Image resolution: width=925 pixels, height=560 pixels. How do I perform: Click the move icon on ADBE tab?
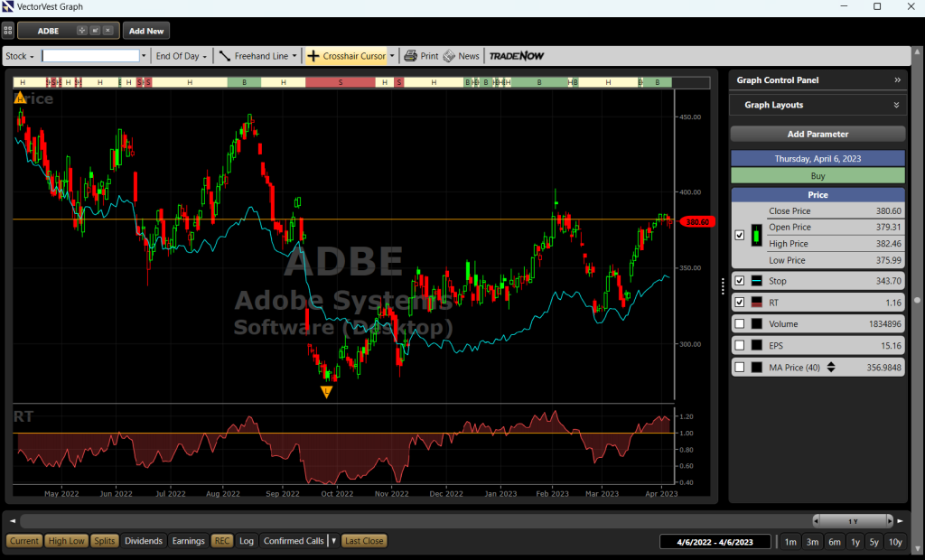pos(81,31)
